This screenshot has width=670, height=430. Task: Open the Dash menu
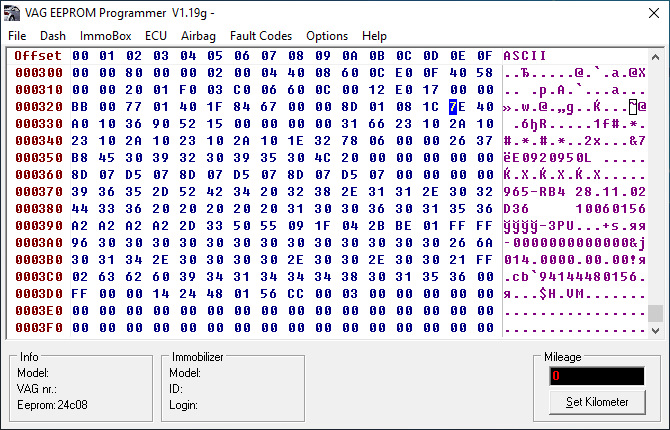point(53,36)
